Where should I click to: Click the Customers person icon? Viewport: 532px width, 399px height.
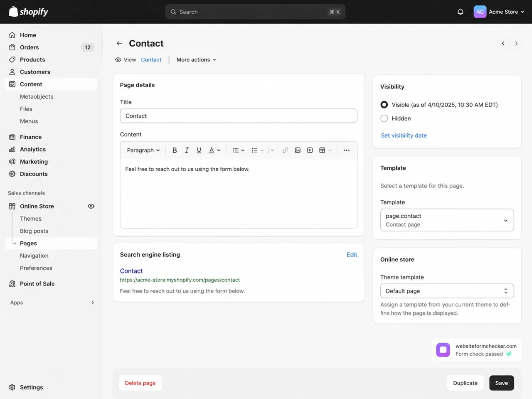pyautogui.click(x=12, y=72)
